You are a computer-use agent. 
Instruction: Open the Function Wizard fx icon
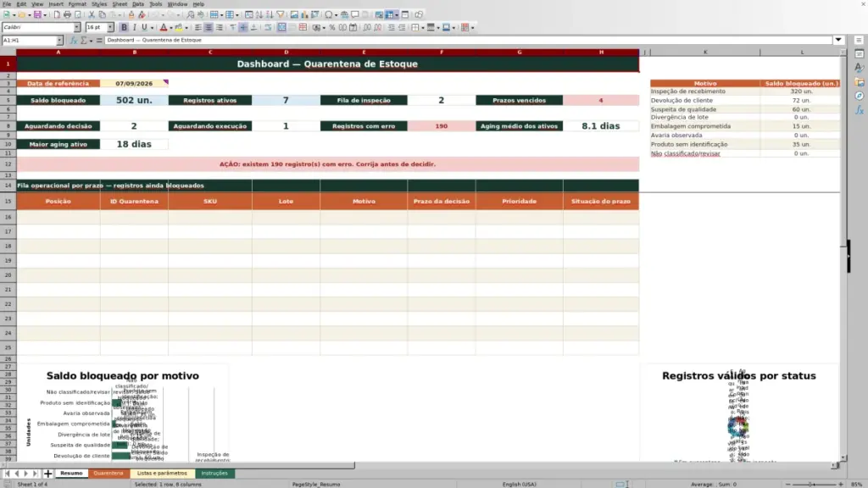tap(73, 41)
